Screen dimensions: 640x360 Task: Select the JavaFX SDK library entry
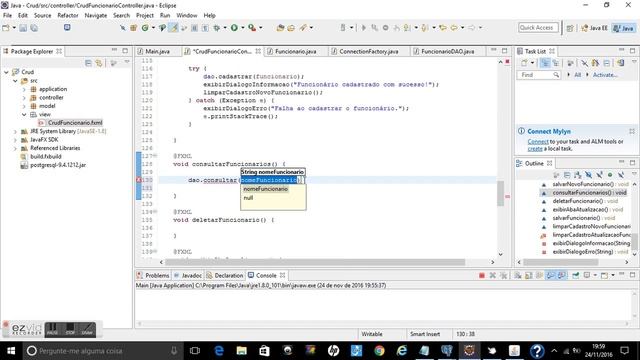(x=44, y=140)
